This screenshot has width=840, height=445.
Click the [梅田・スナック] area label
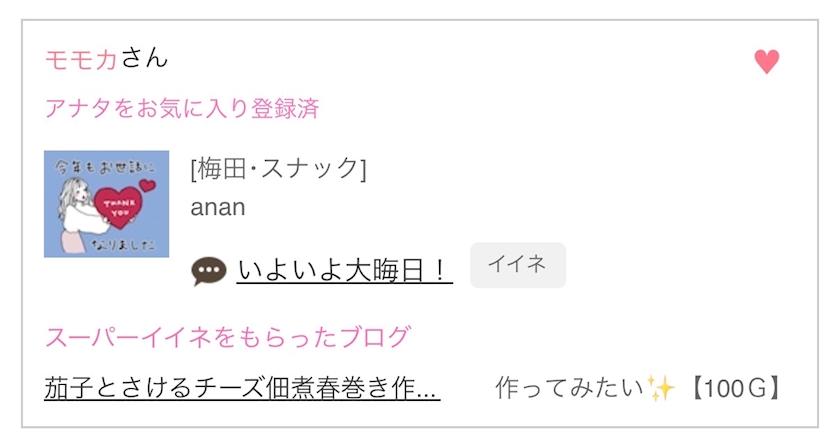click(278, 169)
